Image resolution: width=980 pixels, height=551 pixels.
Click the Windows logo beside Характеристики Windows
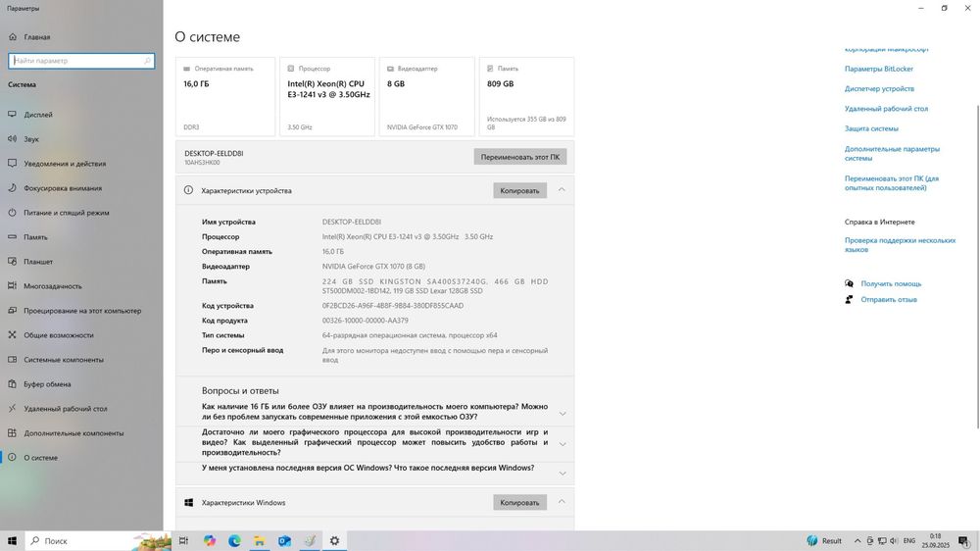point(189,502)
